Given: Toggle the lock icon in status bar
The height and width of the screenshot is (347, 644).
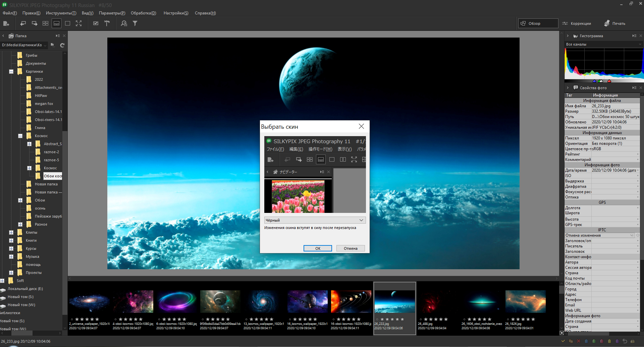Looking at the screenshot, I should tap(633, 341).
